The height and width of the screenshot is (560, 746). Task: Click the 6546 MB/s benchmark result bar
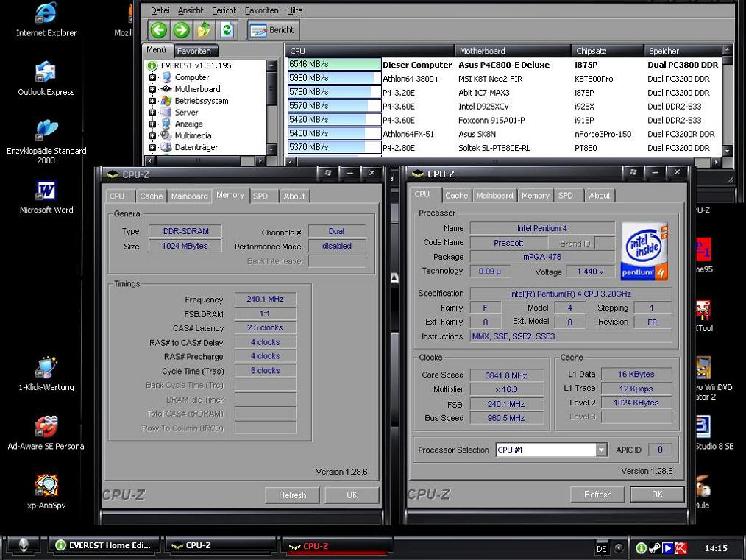[334, 64]
